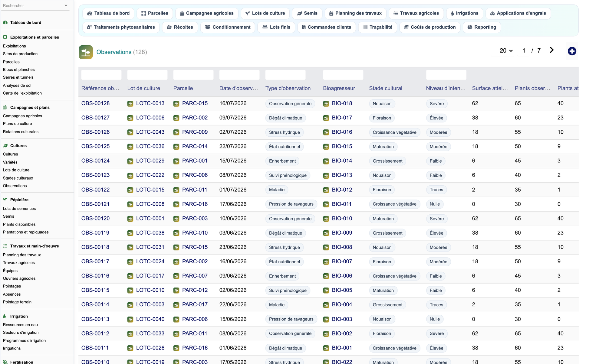Screen dimensions: 589x364
Task: Click the BIO-016 bioagresseur icon
Action: [x=326, y=132]
